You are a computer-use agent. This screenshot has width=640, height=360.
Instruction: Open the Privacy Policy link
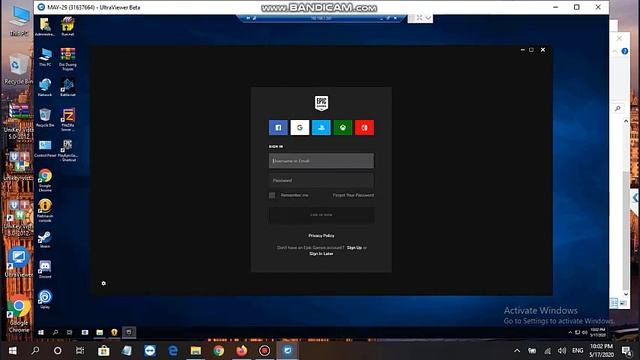[x=321, y=236]
